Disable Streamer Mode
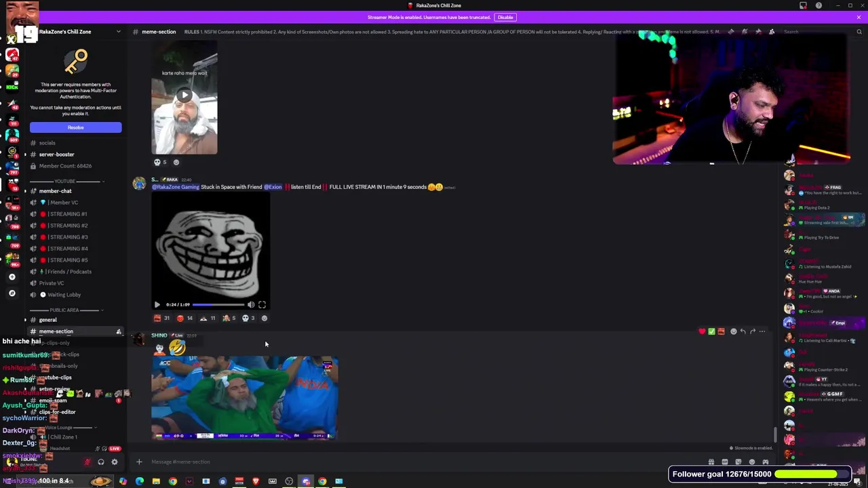Image resolution: width=868 pixels, height=488 pixels. 505,17
